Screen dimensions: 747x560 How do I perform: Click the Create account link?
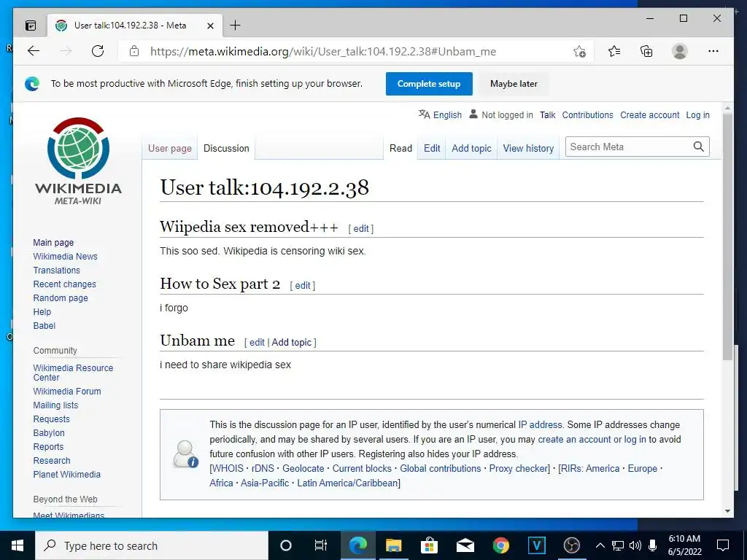point(649,114)
